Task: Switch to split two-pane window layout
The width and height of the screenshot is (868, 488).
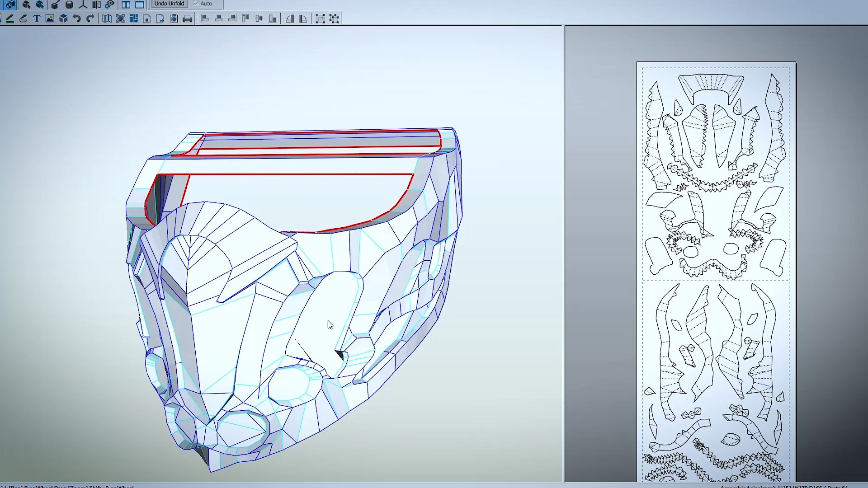Action: pyautogui.click(x=126, y=5)
